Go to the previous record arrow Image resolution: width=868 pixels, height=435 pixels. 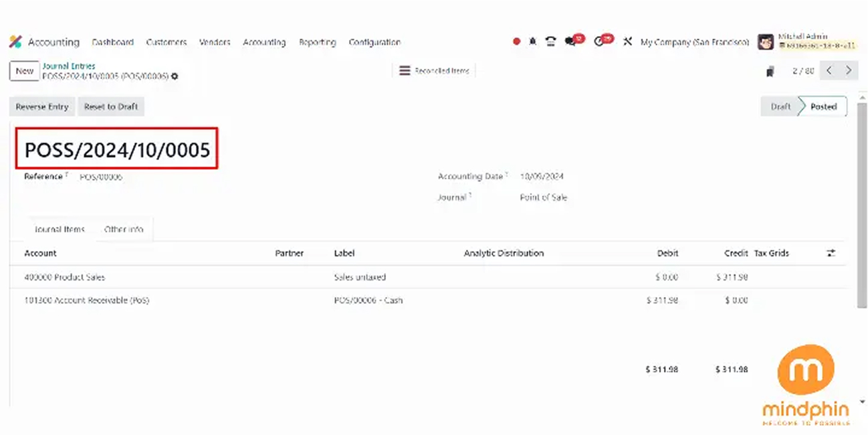coord(829,70)
